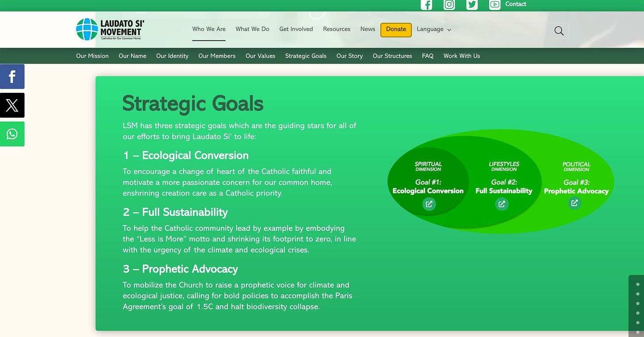Open the Prophetic Advocacy external link icon

tap(574, 203)
